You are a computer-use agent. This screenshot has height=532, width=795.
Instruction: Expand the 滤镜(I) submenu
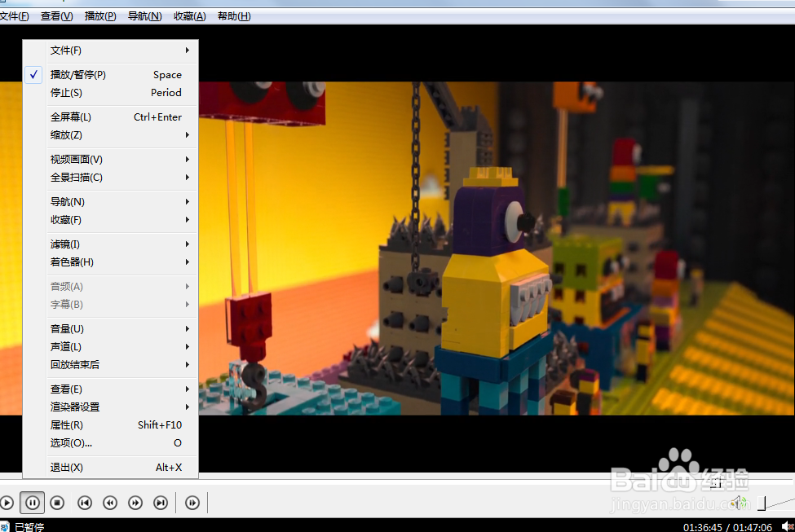(x=111, y=244)
